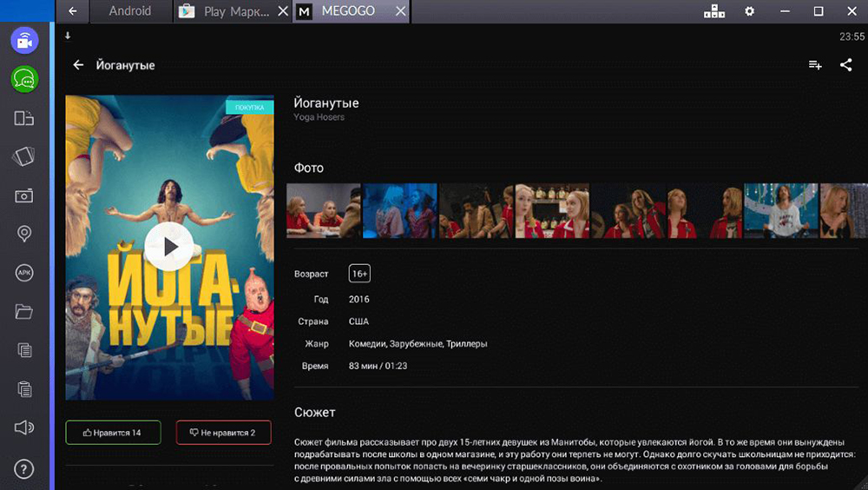The width and height of the screenshot is (868, 490).
Task: Open the first photo of girls at counter
Action: pyautogui.click(x=323, y=210)
